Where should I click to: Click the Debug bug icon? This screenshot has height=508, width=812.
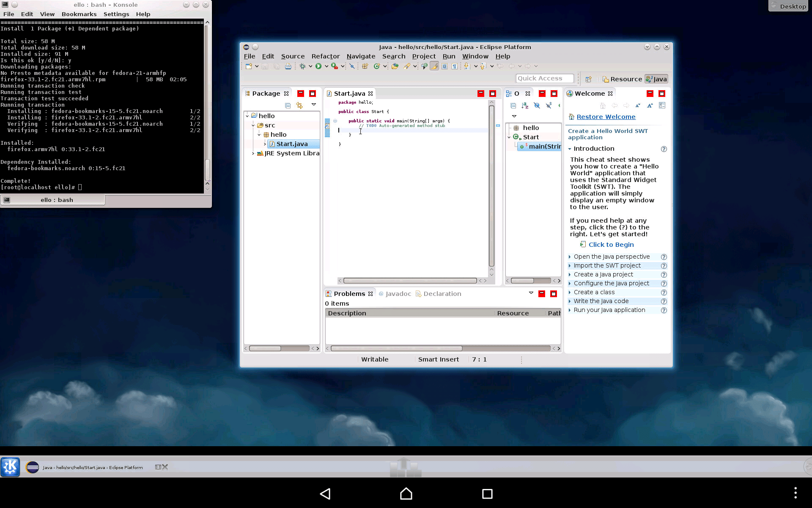pyautogui.click(x=302, y=66)
